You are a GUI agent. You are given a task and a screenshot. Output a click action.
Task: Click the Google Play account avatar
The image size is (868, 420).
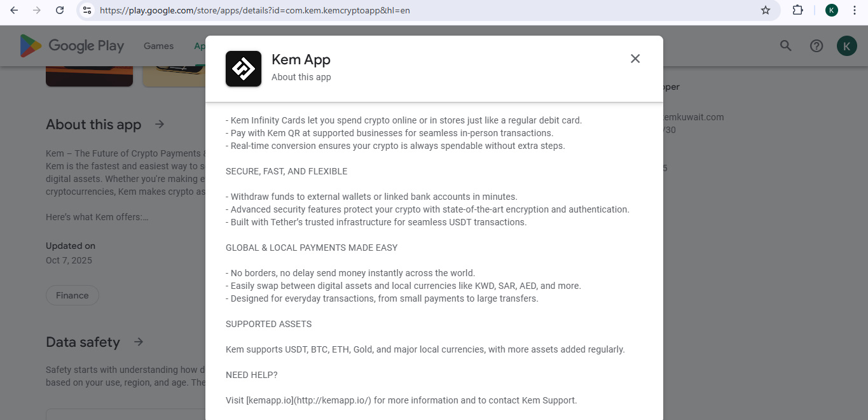pos(847,46)
